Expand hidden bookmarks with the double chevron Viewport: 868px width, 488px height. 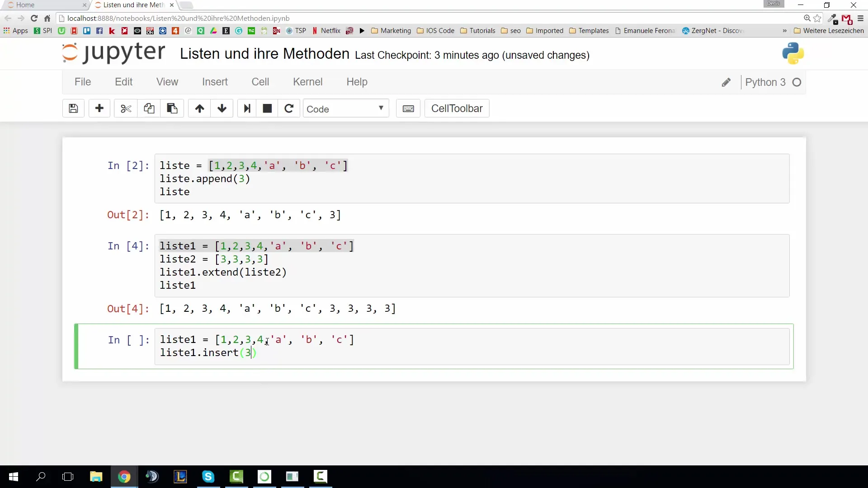784,31
